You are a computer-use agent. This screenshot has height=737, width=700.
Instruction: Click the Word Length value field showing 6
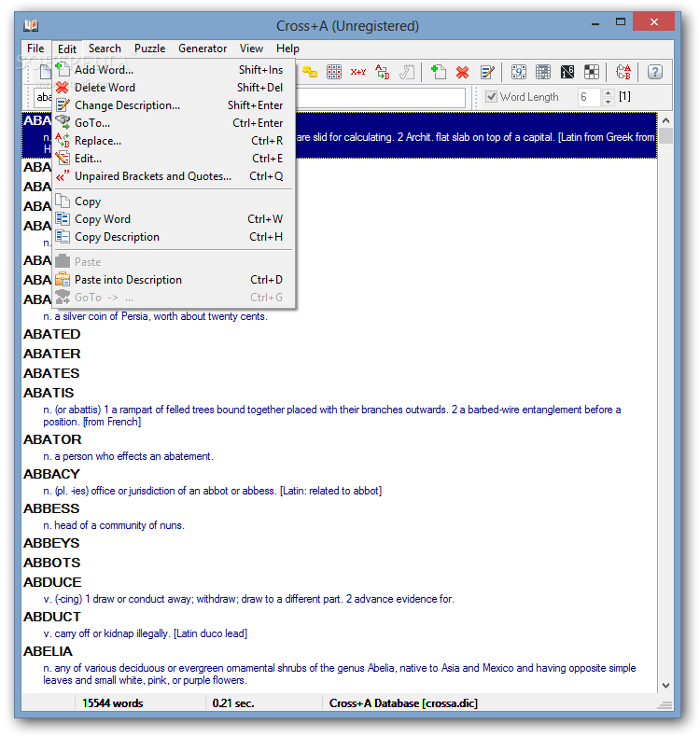[590, 97]
